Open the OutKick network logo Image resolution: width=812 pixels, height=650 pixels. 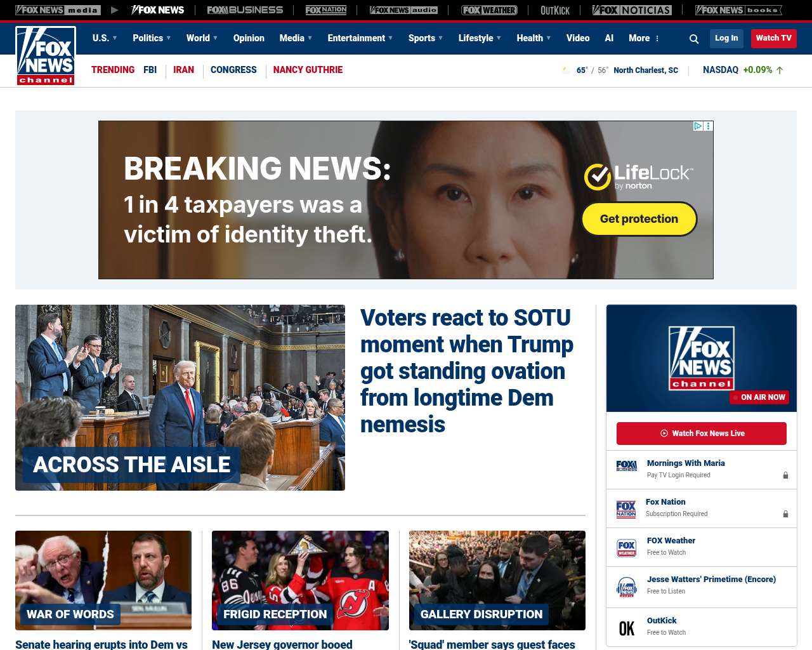tap(555, 10)
